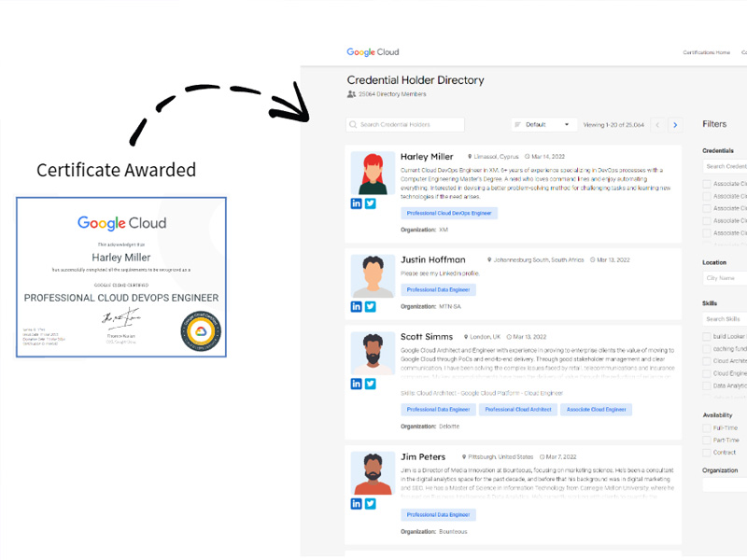Image resolution: width=747 pixels, height=560 pixels.
Task: Click Harley's Professional Cloud DevOps Engineer tag
Action: click(x=449, y=214)
